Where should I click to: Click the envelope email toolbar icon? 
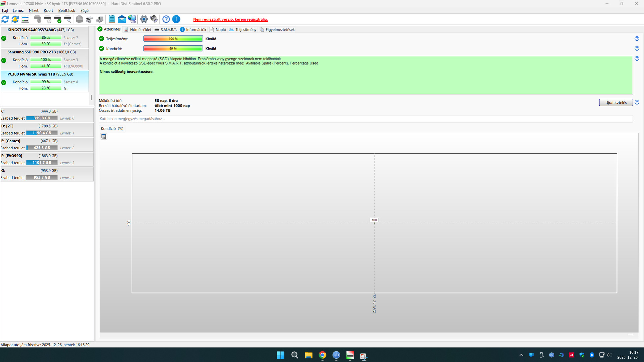pyautogui.click(x=122, y=19)
